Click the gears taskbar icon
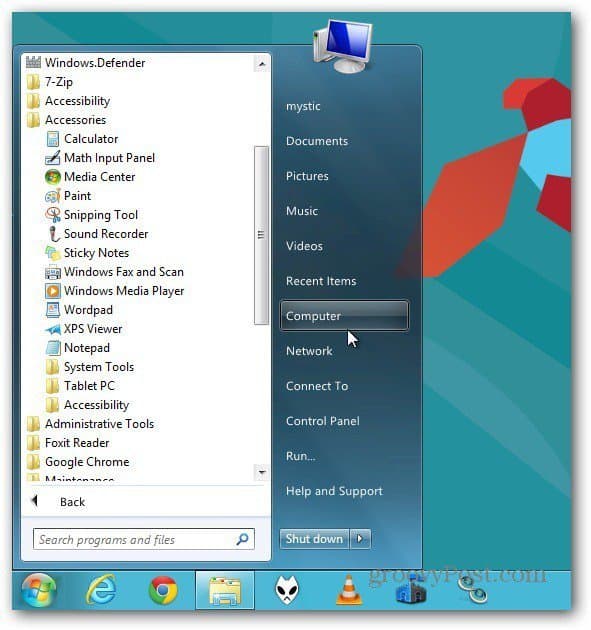 tap(472, 590)
